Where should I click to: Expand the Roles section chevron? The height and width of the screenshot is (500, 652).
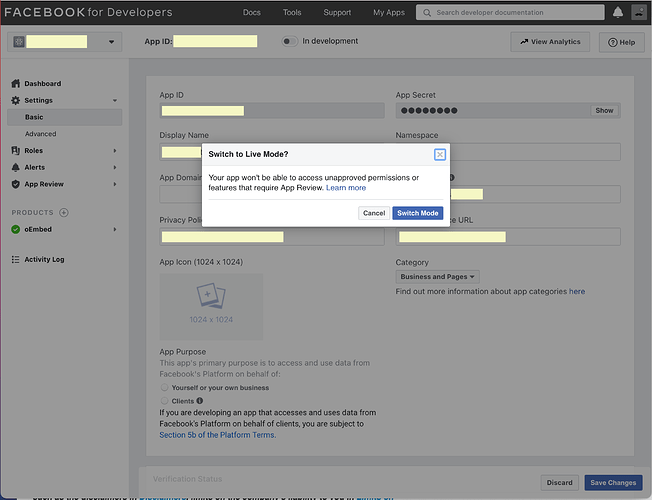(x=115, y=151)
